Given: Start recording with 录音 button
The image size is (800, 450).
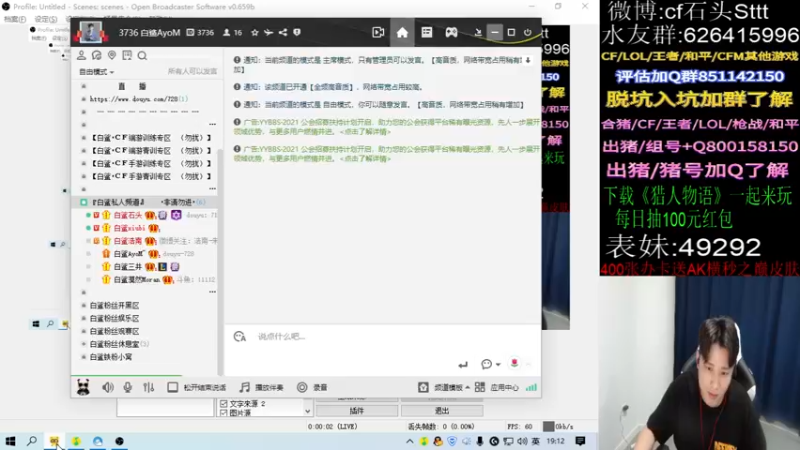Looking at the screenshot, I should (x=312, y=387).
